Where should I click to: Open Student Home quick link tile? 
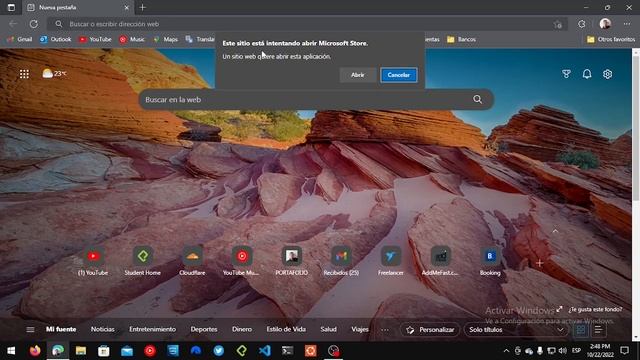(x=142, y=261)
